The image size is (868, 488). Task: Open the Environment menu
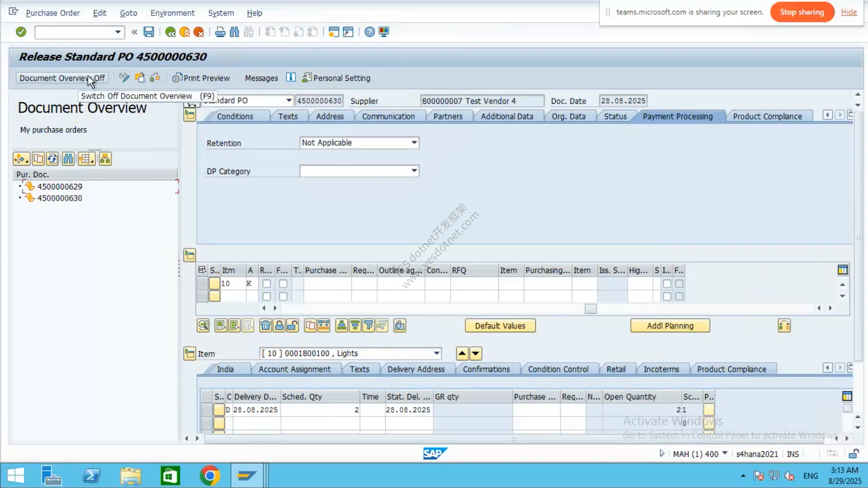[x=172, y=13]
